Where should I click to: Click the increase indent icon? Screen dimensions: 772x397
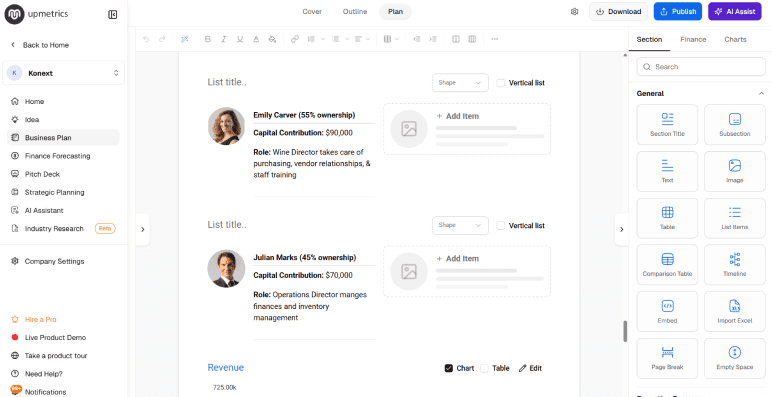coord(433,39)
